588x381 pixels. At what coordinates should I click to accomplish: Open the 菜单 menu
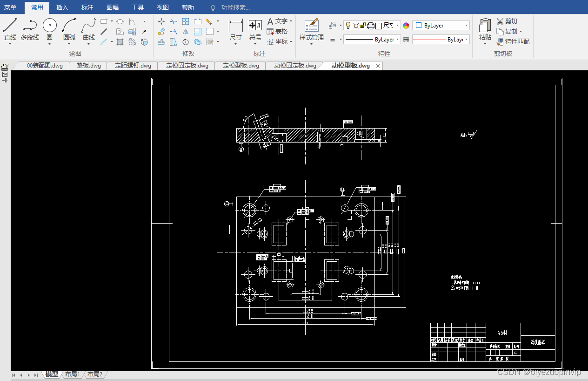10,7
